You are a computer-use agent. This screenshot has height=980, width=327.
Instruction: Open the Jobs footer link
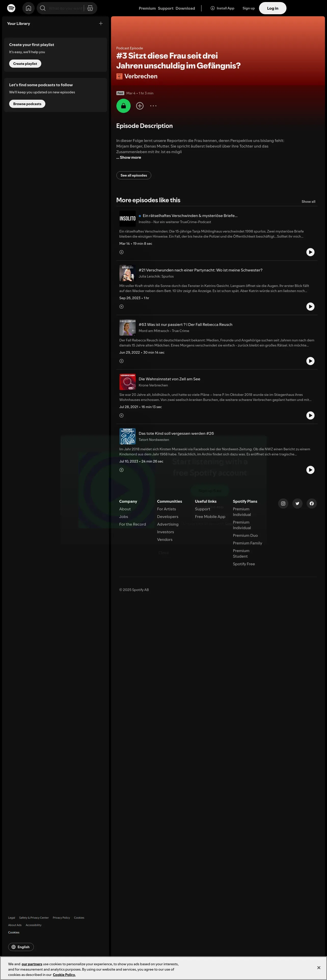(124, 517)
